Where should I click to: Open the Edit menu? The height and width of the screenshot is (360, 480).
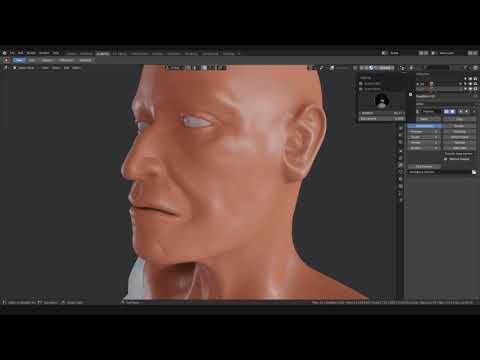pyautogui.click(x=21, y=53)
